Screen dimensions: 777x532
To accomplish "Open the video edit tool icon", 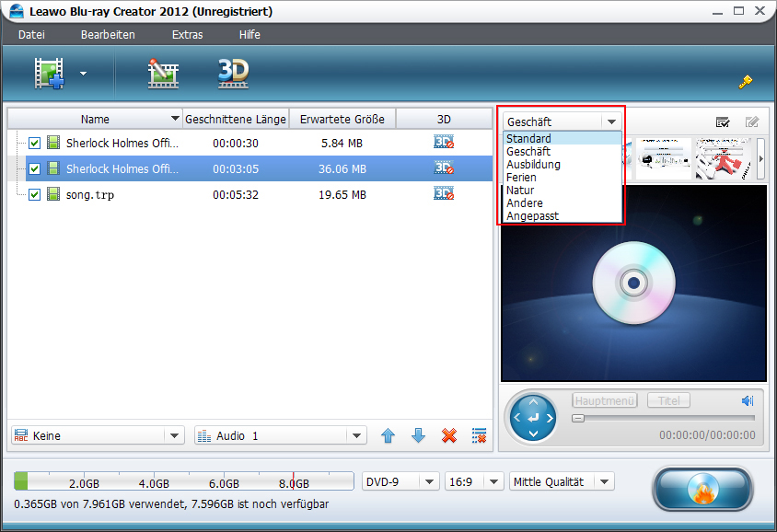I will [163, 74].
